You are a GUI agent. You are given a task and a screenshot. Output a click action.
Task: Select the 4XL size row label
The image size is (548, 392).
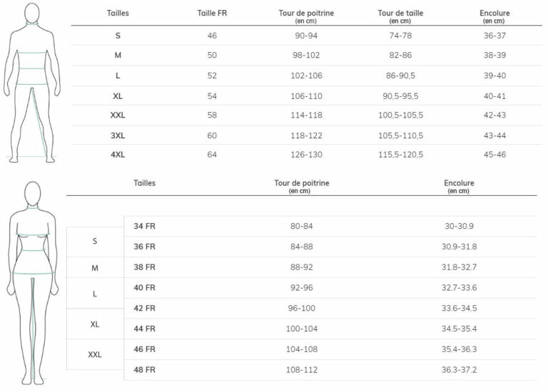coord(118,155)
